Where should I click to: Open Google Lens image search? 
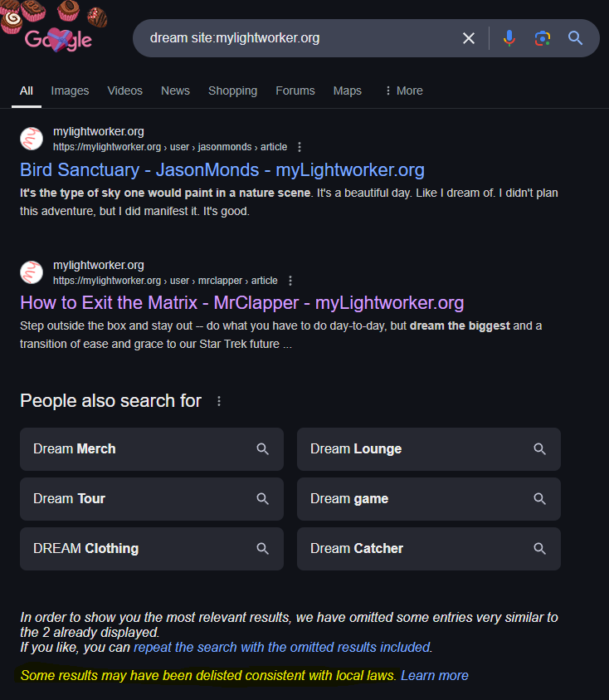tap(543, 38)
